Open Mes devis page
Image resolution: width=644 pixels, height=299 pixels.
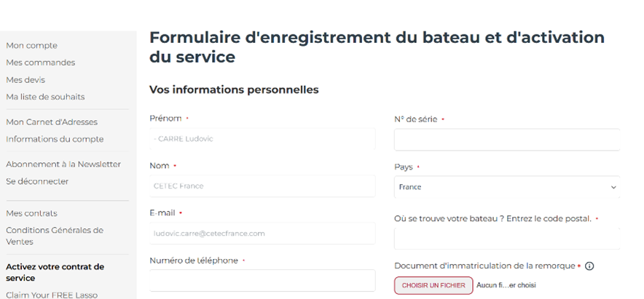(25, 80)
